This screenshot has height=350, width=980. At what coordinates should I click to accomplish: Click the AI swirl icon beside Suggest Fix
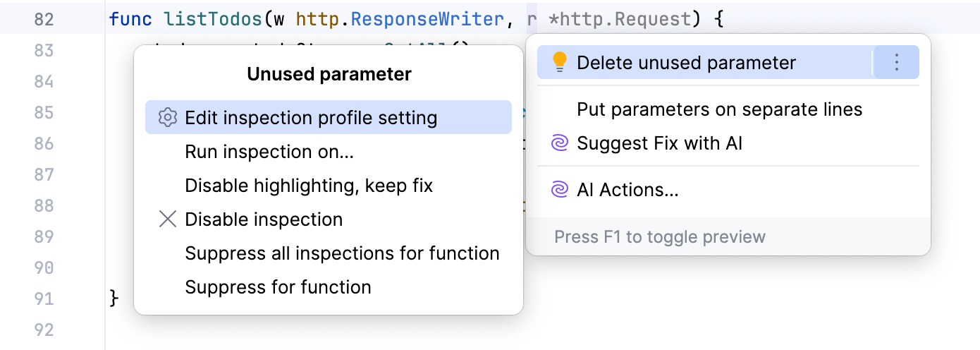coord(559,144)
